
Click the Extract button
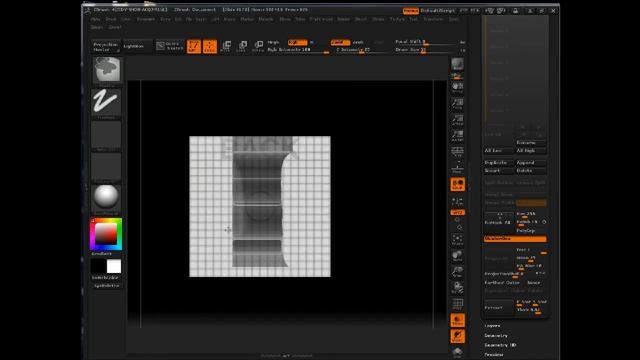pos(498,307)
